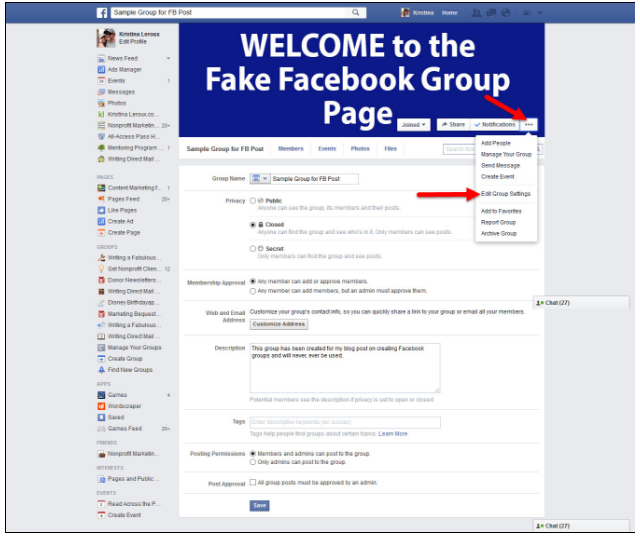The image size is (640, 538).
Task: Expand the News Feed dropdown arrow
Action: coord(168,58)
